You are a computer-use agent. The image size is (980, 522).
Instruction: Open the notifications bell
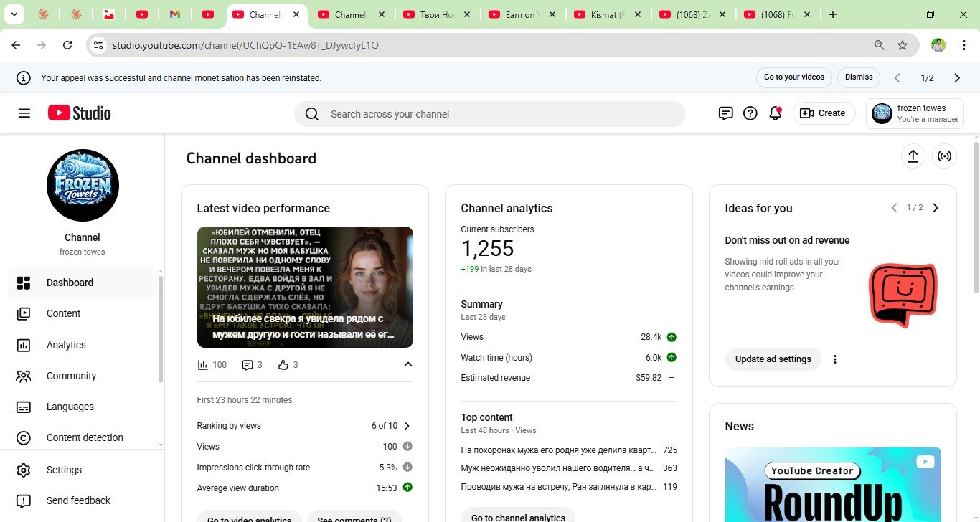(x=775, y=113)
